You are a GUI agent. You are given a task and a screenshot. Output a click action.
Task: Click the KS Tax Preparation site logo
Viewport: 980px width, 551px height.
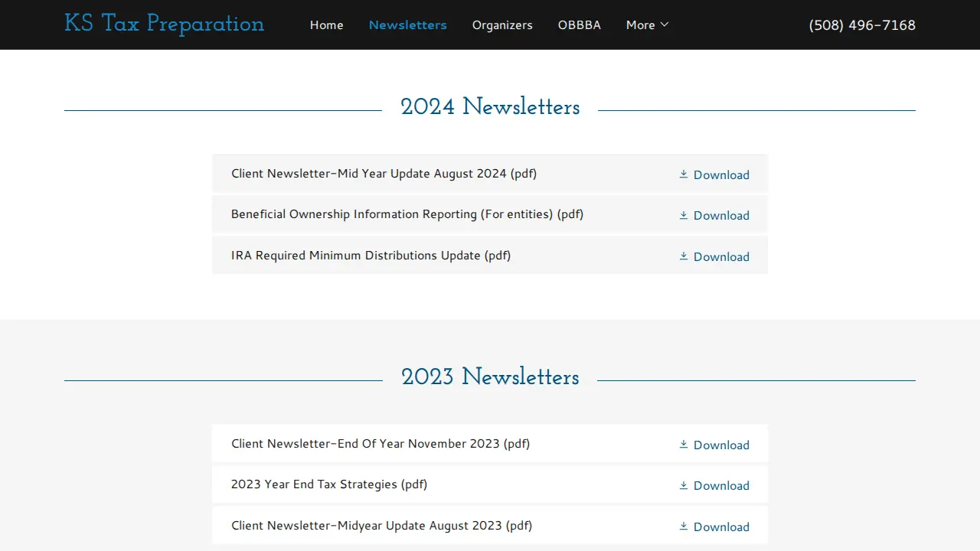(164, 24)
